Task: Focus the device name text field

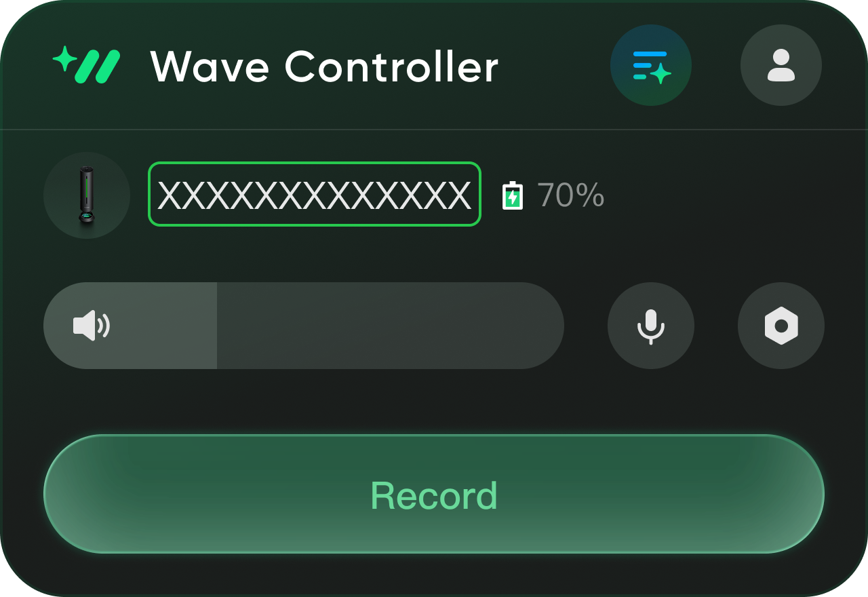Action: pyautogui.click(x=315, y=194)
